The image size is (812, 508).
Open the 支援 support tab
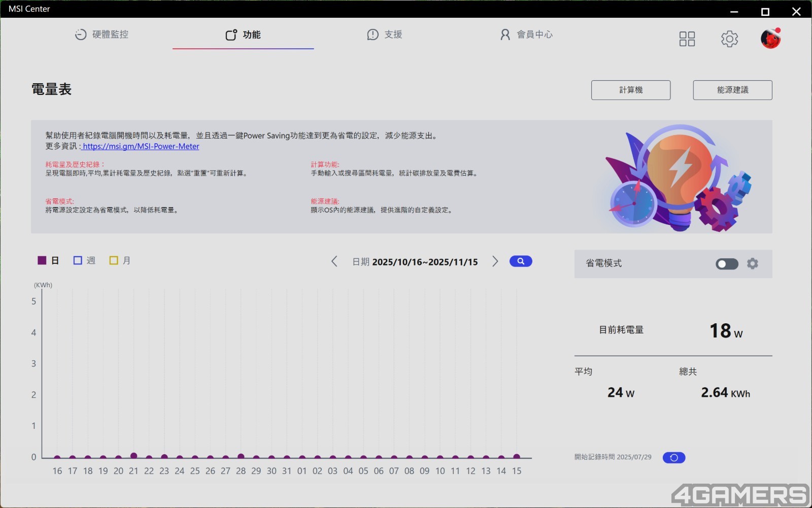coord(385,35)
